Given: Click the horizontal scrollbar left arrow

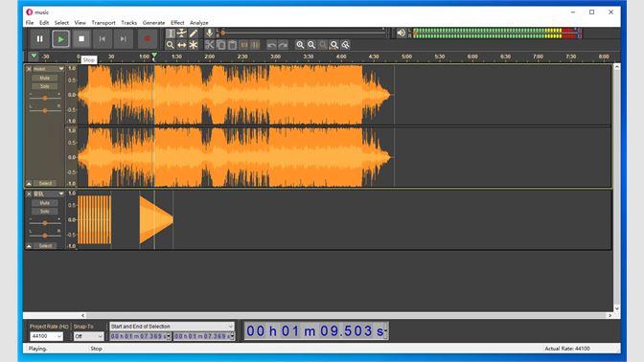Looking at the screenshot, I should 83,316.
